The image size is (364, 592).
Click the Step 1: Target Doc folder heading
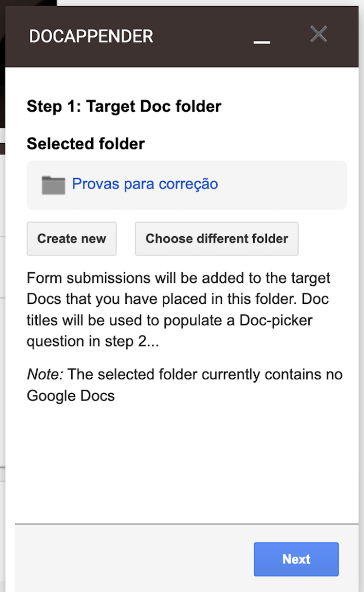124,106
